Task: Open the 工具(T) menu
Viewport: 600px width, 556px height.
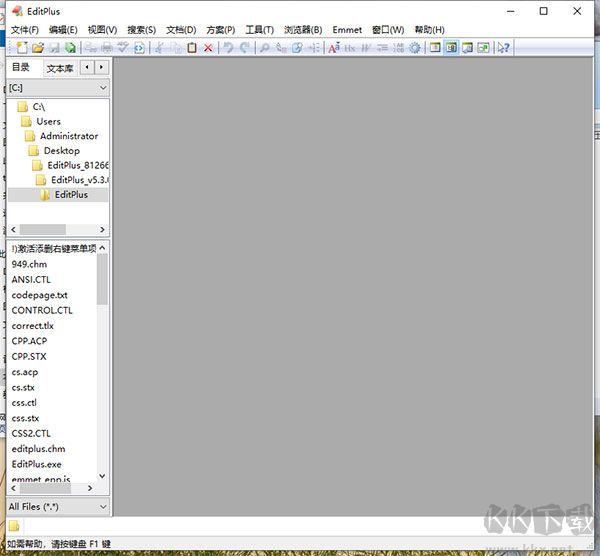Action: click(x=259, y=30)
